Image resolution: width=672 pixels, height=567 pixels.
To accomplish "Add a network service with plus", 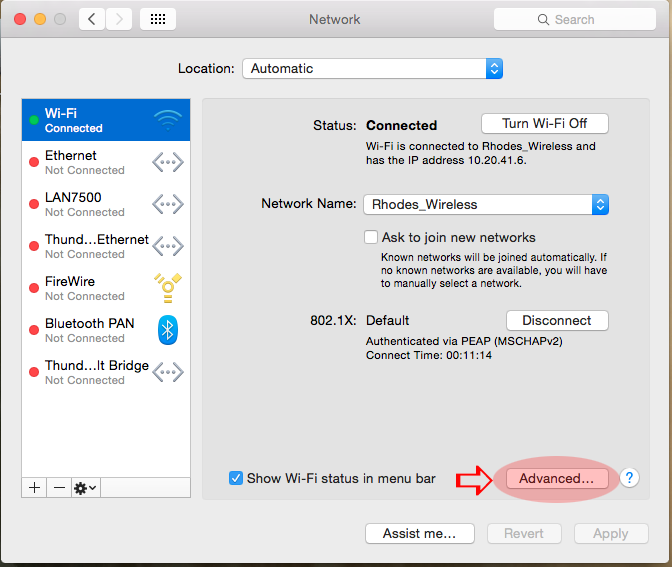I will coord(34,488).
